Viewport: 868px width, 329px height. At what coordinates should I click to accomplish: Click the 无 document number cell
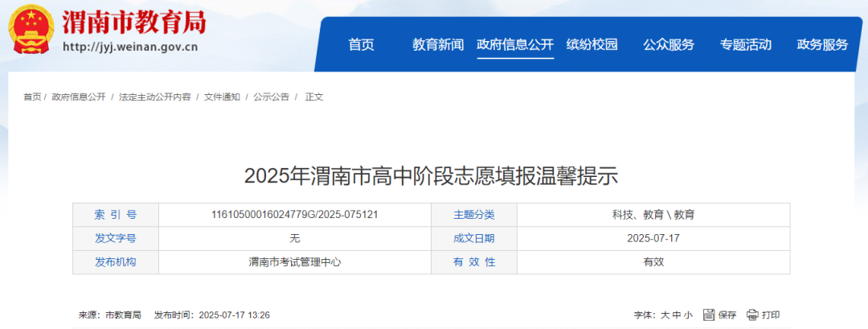[295, 238]
